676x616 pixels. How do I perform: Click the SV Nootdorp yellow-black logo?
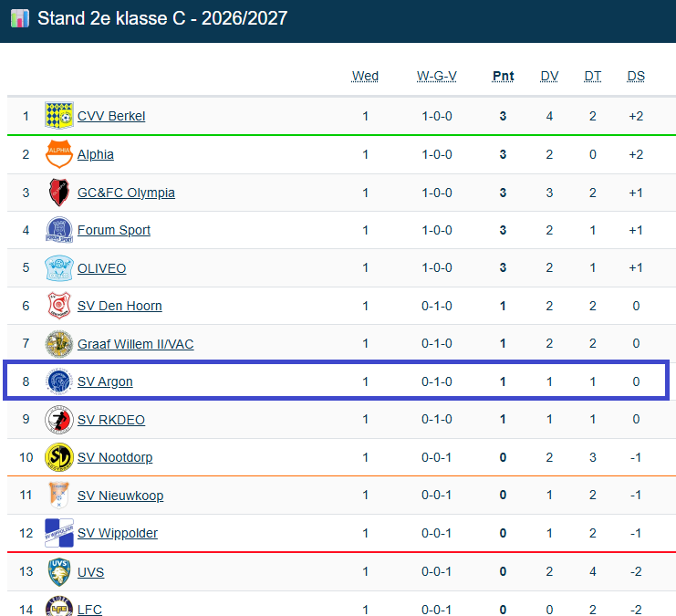pyautogui.click(x=59, y=457)
